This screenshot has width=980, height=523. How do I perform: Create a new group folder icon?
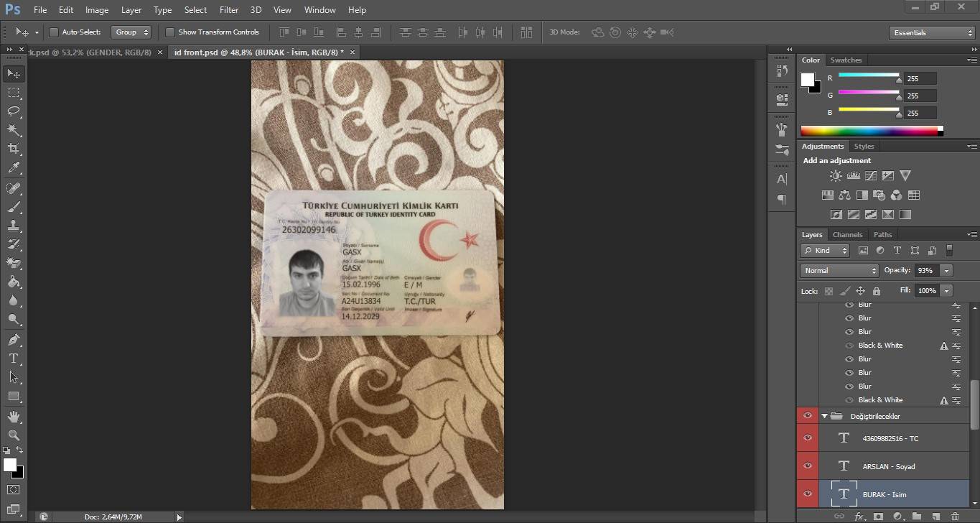[x=917, y=516]
